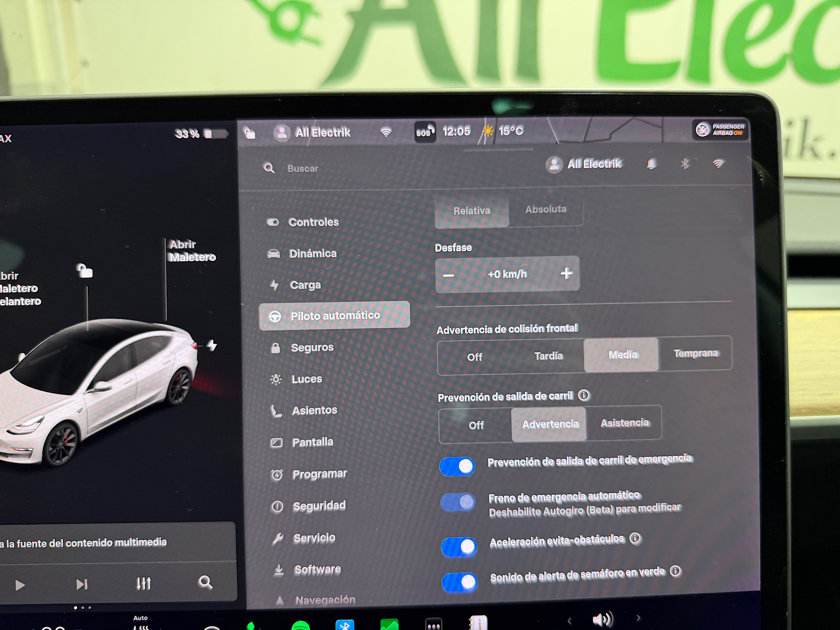Choose Asistencia for lane departure
The image size is (840, 630).
pos(624,423)
